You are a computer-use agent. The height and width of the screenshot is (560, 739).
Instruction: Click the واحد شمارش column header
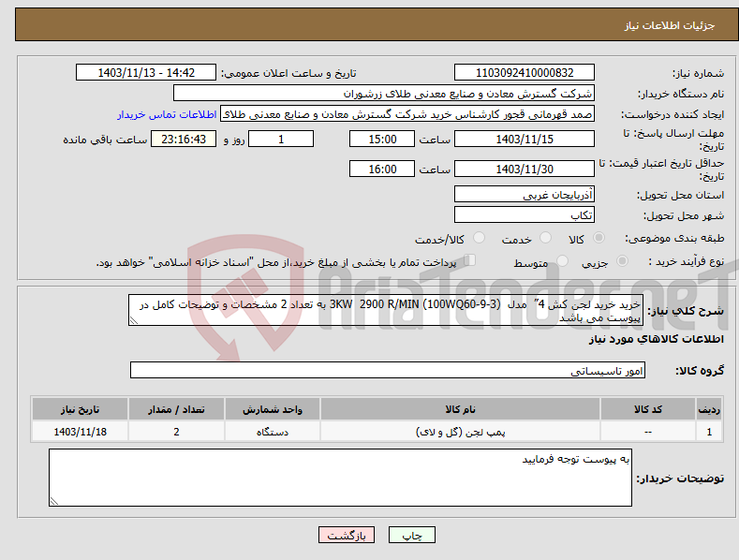point(273,409)
